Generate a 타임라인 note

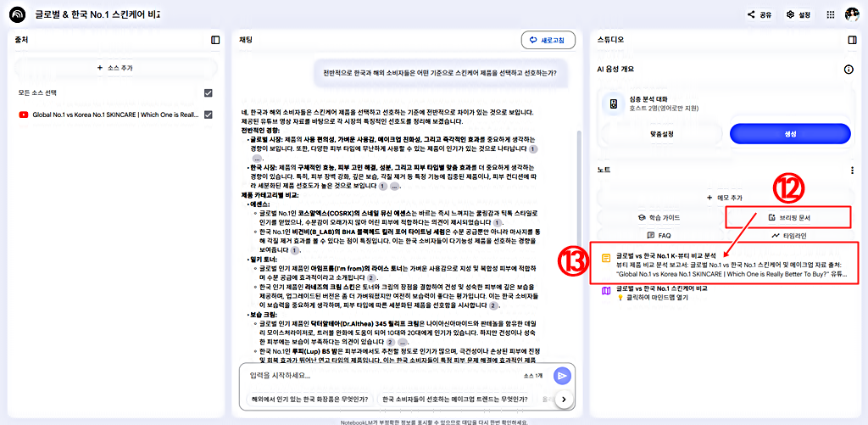[788, 236]
